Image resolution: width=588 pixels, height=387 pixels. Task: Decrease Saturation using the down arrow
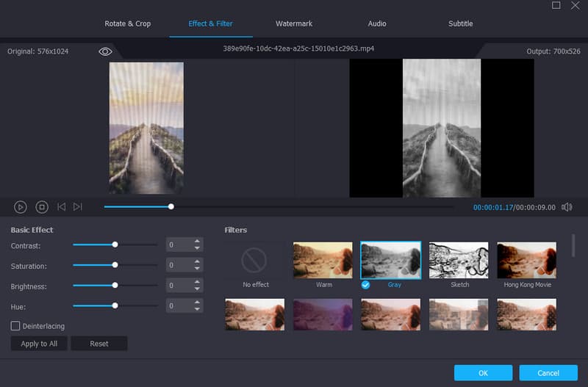(197, 268)
